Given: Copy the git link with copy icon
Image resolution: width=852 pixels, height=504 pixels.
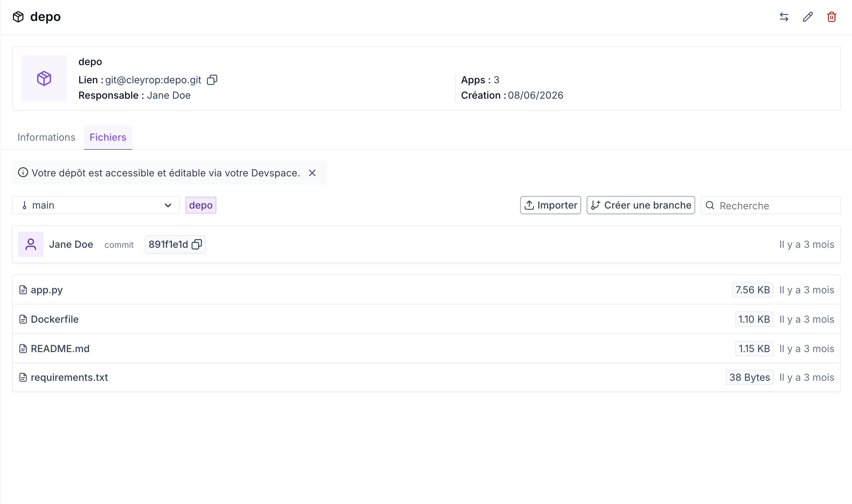Looking at the screenshot, I should click(212, 80).
